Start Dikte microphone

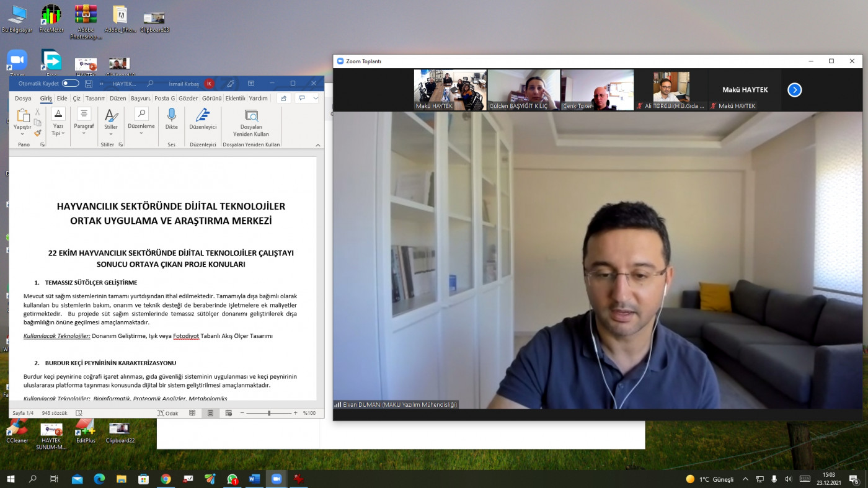pos(171,119)
